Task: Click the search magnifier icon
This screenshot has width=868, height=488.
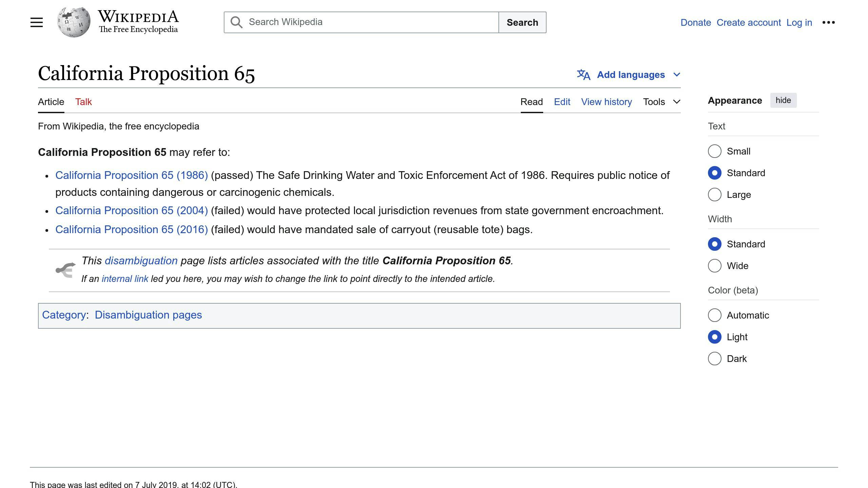Action: coord(236,22)
